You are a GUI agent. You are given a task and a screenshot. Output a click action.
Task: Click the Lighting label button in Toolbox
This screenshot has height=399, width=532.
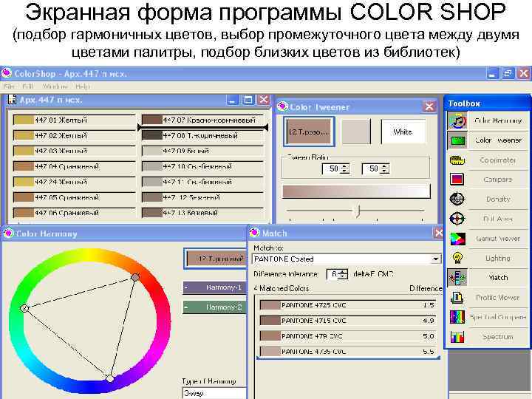[498, 258]
